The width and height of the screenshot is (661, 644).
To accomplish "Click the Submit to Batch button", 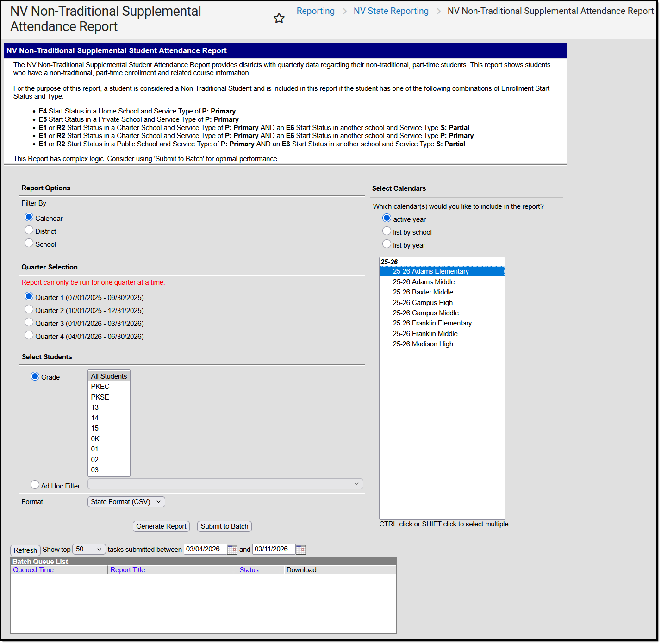I will pos(224,526).
